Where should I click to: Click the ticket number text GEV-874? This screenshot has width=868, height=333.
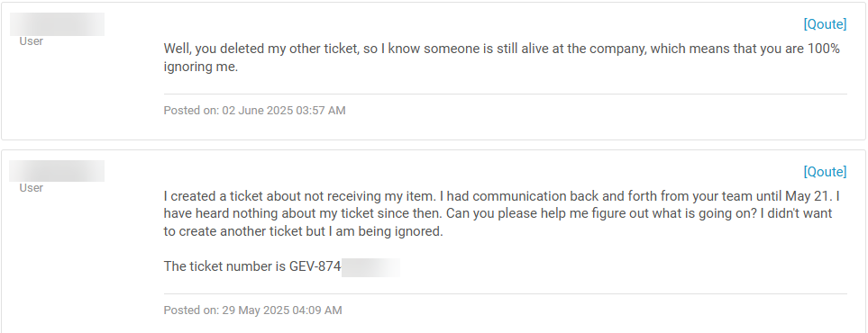[315, 266]
